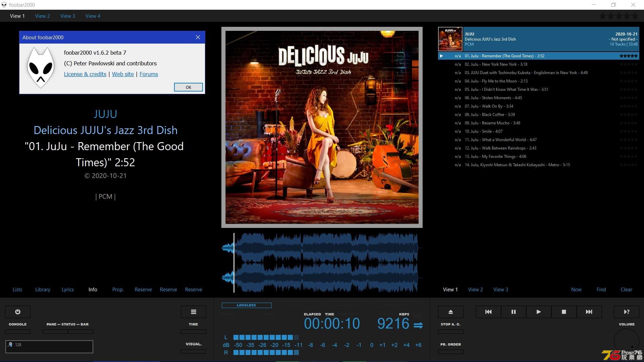644x362 pixels.
Task: Switch to View 4 in the top tab bar
Action: (x=93, y=16)
